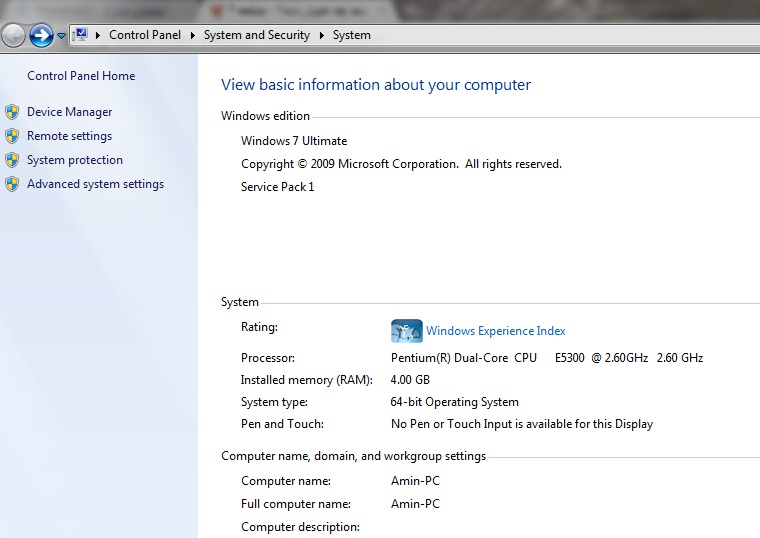Click No Pen or Touch Input text
This screenshot has height=538, width=760.
522,424
